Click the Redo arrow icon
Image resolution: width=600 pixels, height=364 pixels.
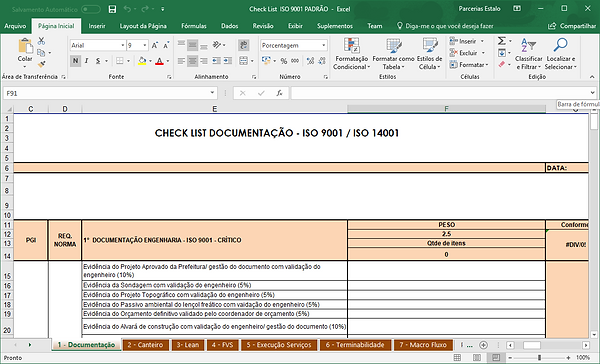click(x=145, y=9)
